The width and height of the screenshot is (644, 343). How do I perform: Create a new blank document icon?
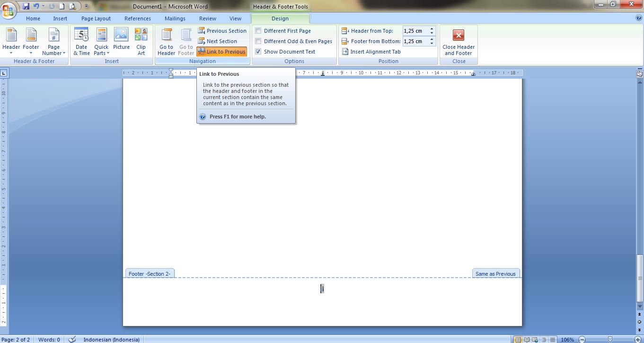tap(62, 6)
